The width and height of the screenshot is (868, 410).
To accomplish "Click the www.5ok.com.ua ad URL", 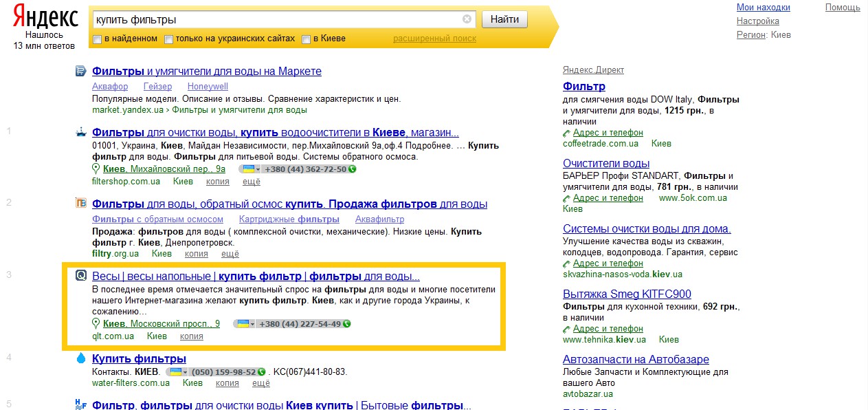I will click(x=693, y=198).
